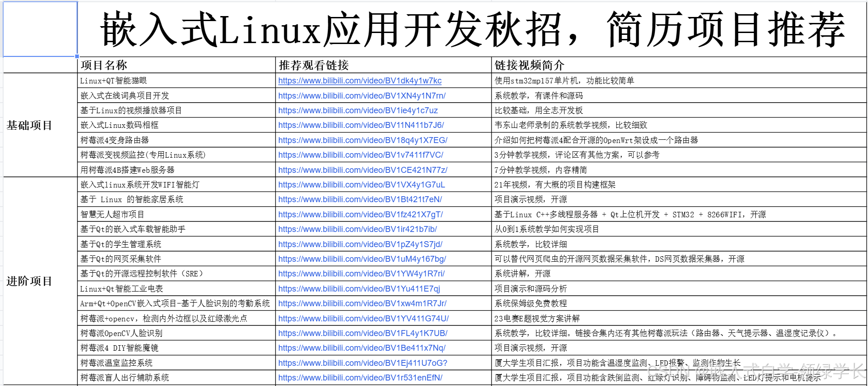
Task: Select cell 嵌入式Linux数码相框
Action: pos(177,125)
